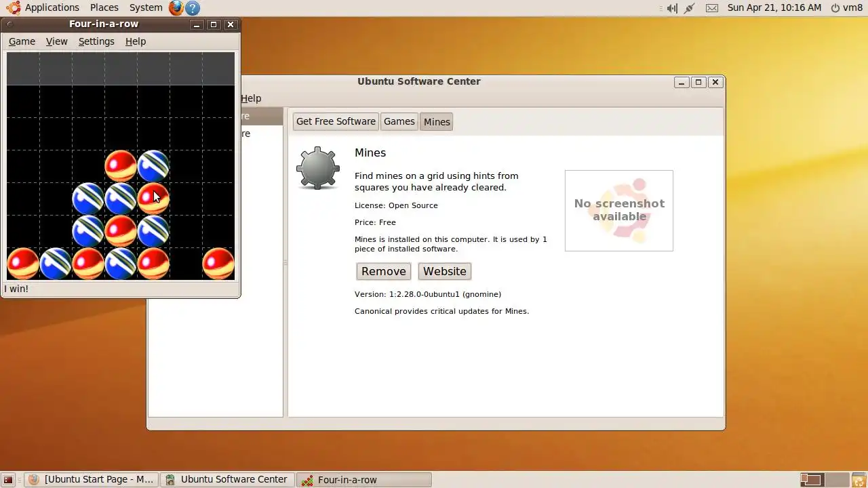Open the System menu

(x=146, y=7)
